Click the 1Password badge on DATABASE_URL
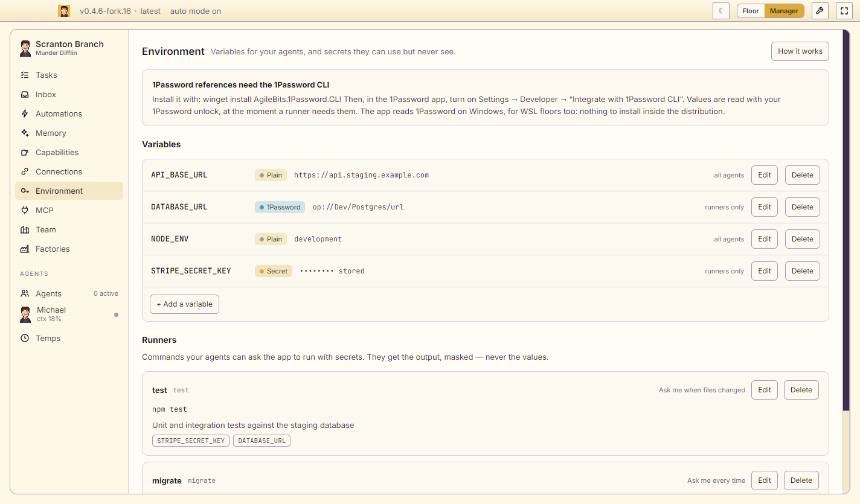The height and width of the screenshot is (504, 860). [x=280, y=207]
